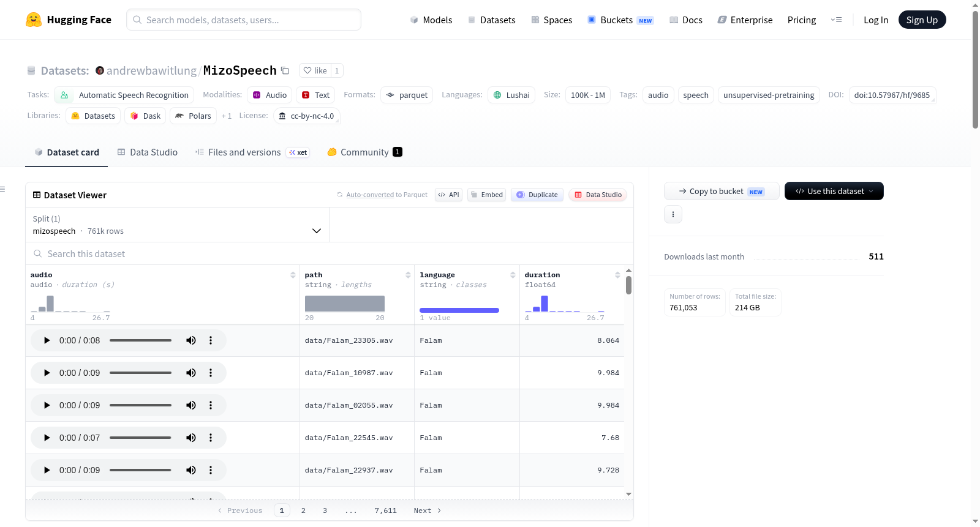Switch to the Data Studio tab
This screenshot has height=527, width=980.
147,152
